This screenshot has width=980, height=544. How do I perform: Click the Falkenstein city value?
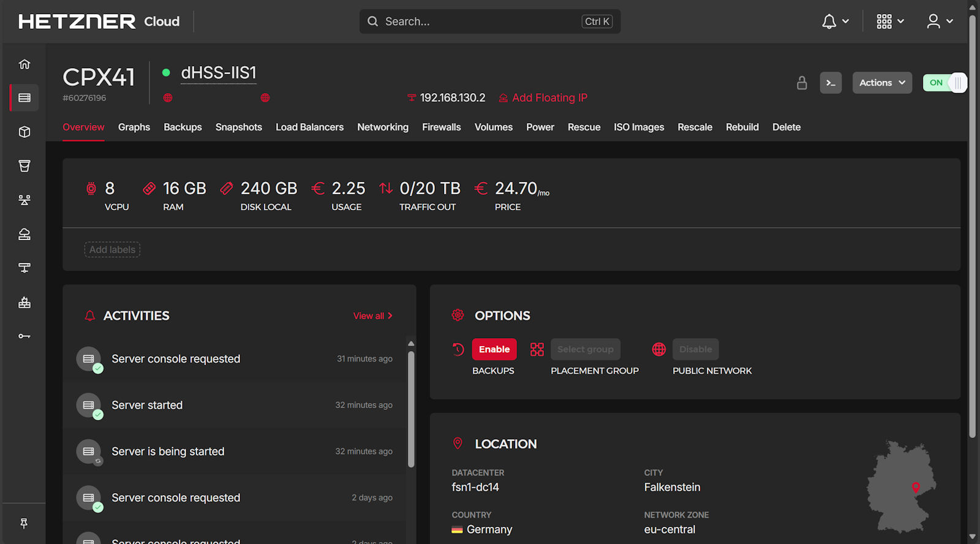click(672, 487)
